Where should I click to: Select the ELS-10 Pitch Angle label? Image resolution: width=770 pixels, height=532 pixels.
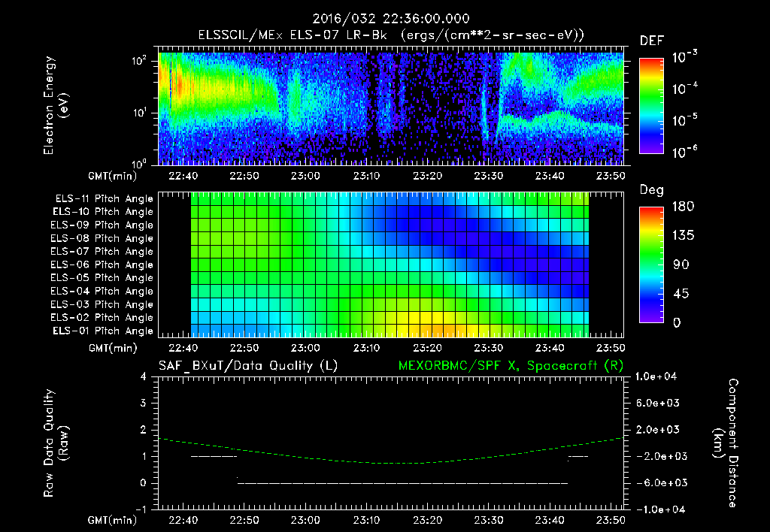pyautogui.click(x=103, y=212)
